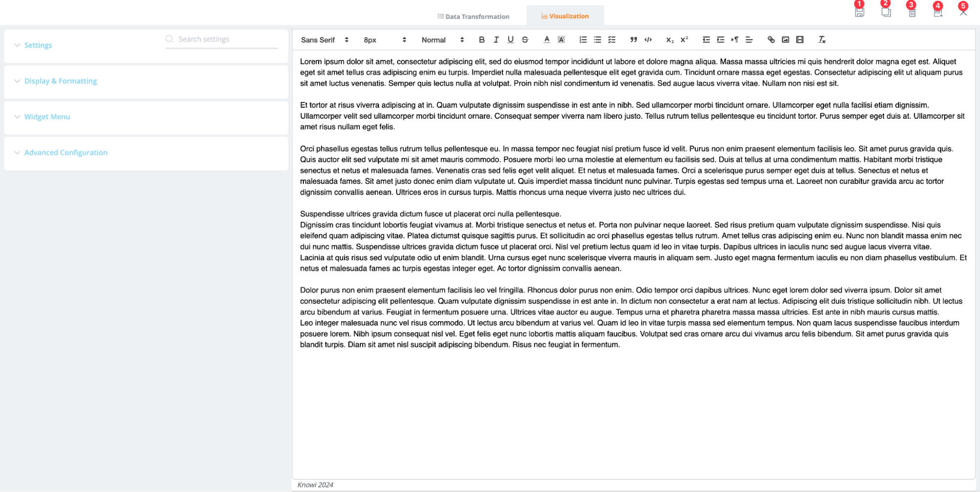Enable the checklist format
This screenshot has height=492, width=980.
tap(611, 40)
